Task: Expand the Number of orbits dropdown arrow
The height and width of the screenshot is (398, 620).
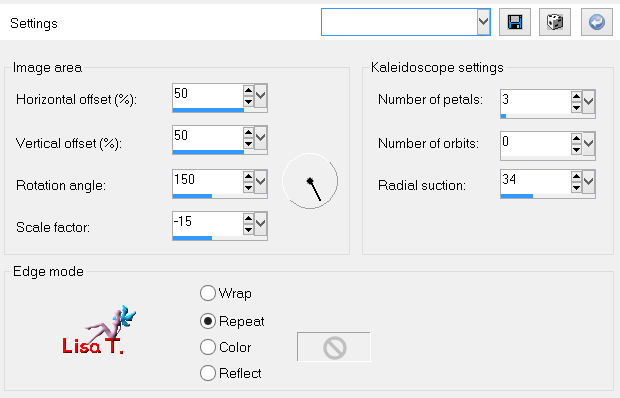Action: 589,143
